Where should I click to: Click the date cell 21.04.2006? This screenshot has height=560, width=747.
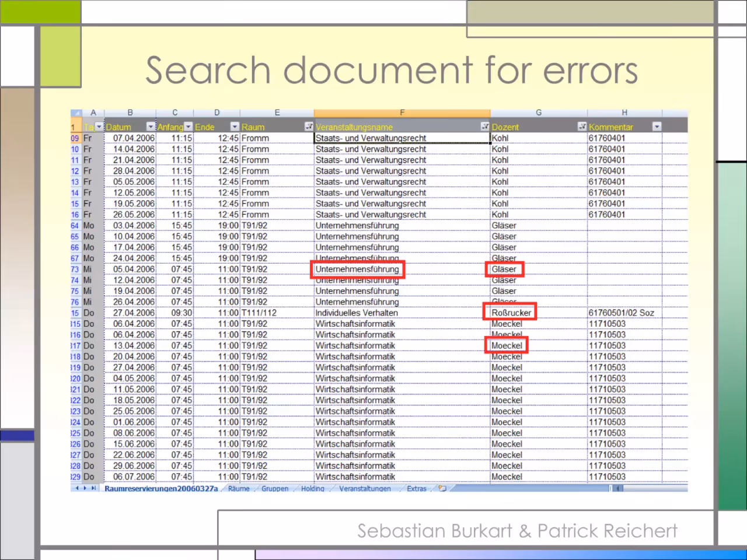click(130, 160)
